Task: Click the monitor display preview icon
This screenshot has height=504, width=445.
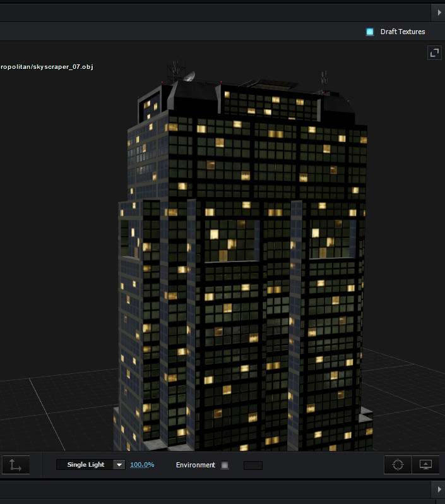Action: click(x=425, y=464)
